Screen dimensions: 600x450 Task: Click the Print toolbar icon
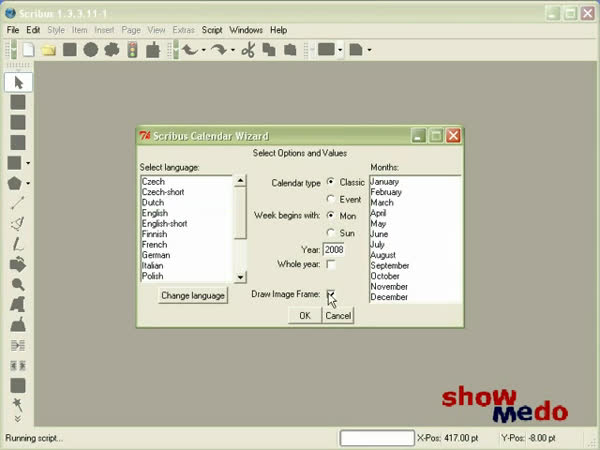[112, 50]
